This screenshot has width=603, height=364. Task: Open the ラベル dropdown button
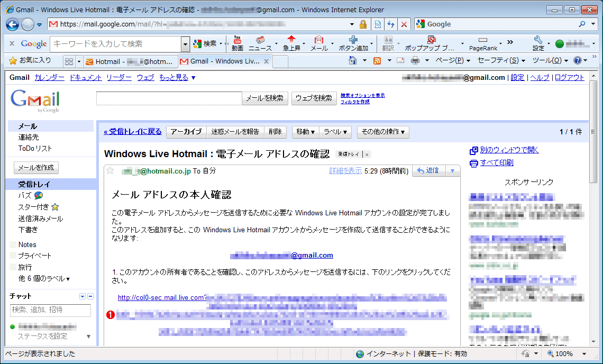pos(335,132)
